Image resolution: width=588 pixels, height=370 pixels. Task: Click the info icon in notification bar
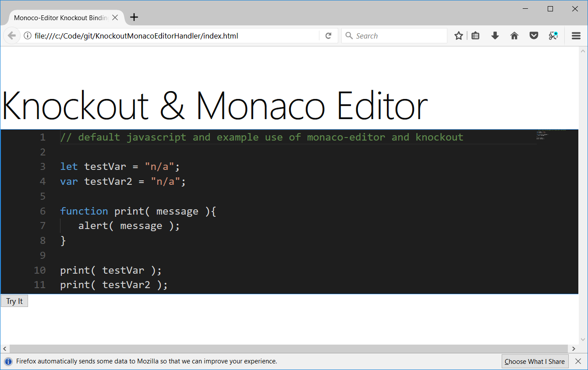coord(8,361)
